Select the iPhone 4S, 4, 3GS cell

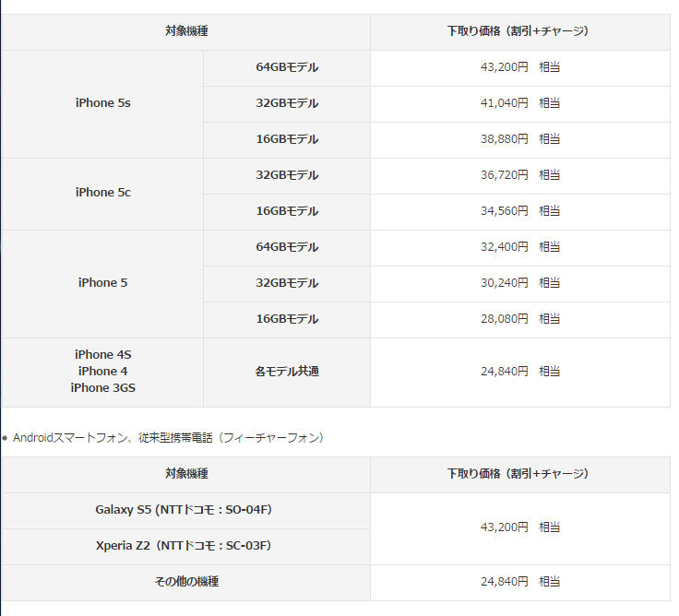(102, 372)
